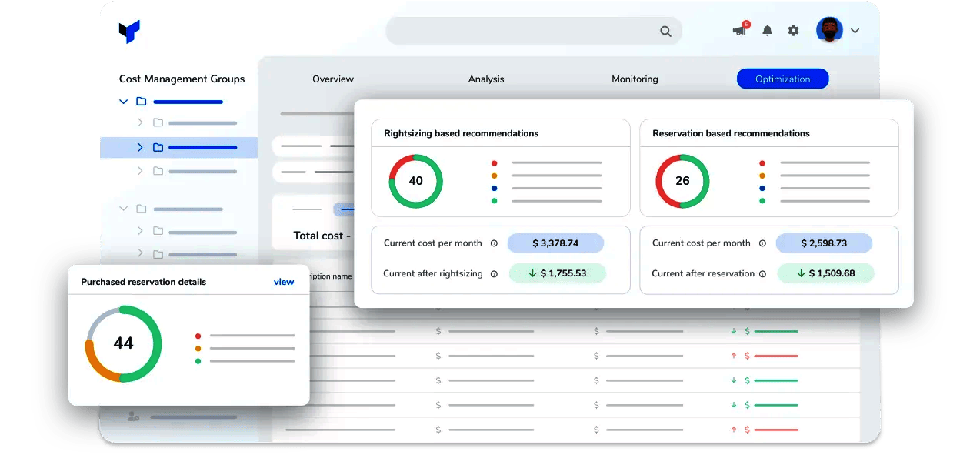The image size is (980, 462).
Task: Click the purchased reservation donut showing 44
Action: tap(123, 343)
